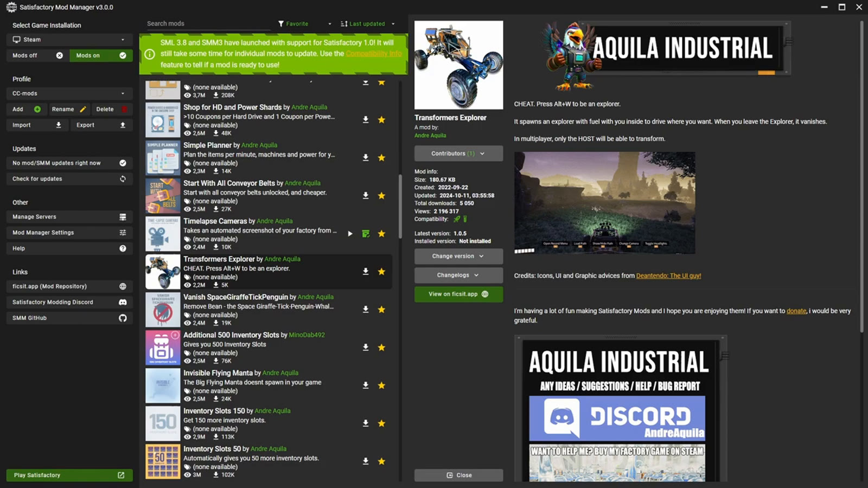Install Start With All Conveyor Belts mod
The height and width of the screenshot is (488, 868).
(x=366, y=196)
